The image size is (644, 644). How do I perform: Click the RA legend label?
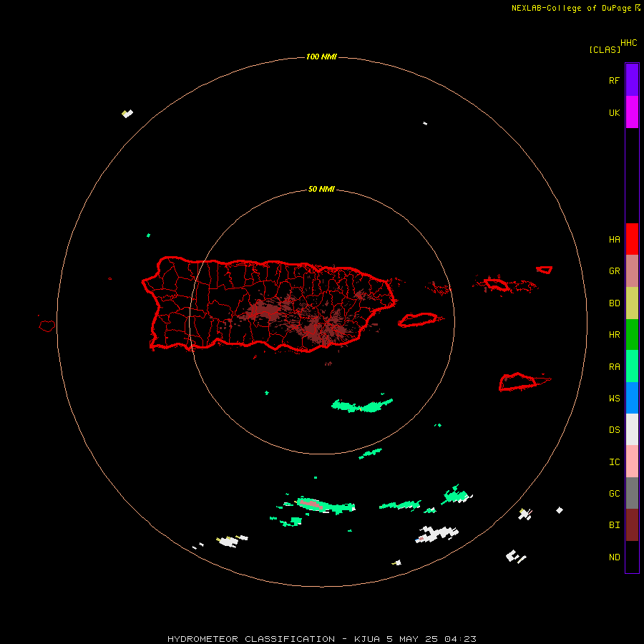click(614, 367)
